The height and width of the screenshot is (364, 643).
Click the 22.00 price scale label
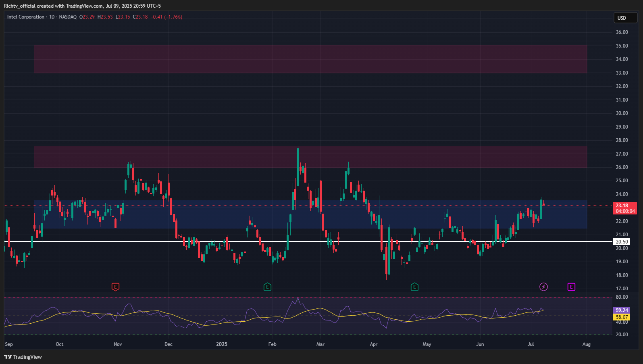tap(622, 221)
